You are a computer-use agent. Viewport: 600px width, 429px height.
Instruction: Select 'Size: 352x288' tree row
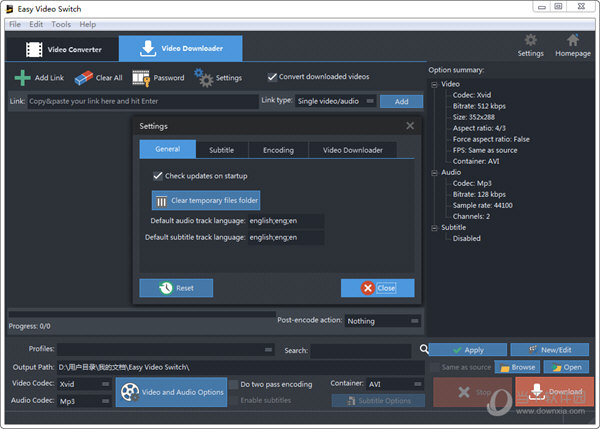[x=474, y=117]
